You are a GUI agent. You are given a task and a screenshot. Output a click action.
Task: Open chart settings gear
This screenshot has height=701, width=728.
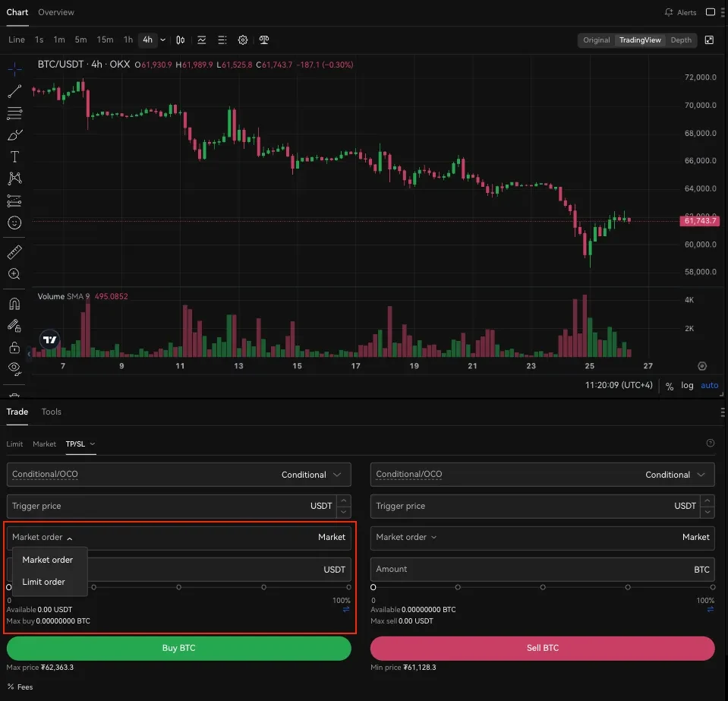pyautogui.click(x=243, y=40)
